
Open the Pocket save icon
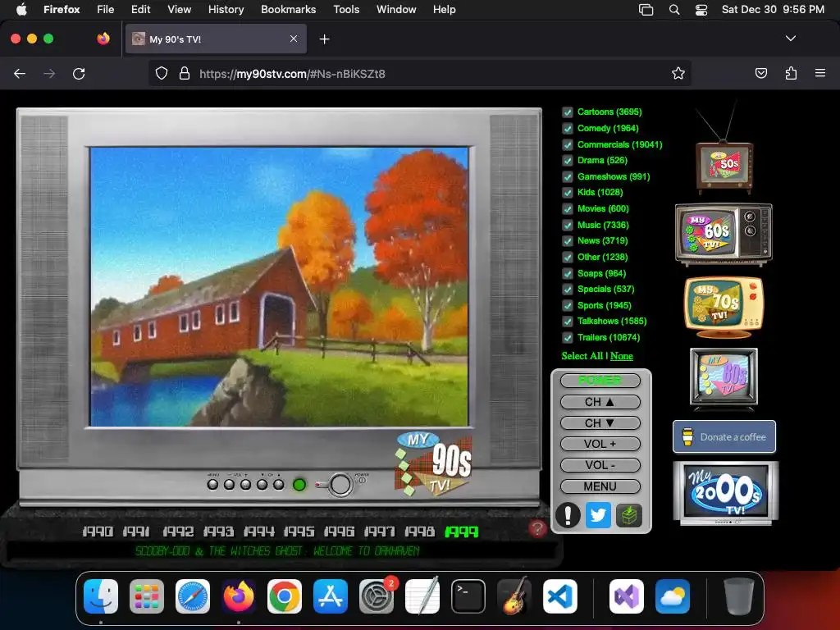coord(761,73)
